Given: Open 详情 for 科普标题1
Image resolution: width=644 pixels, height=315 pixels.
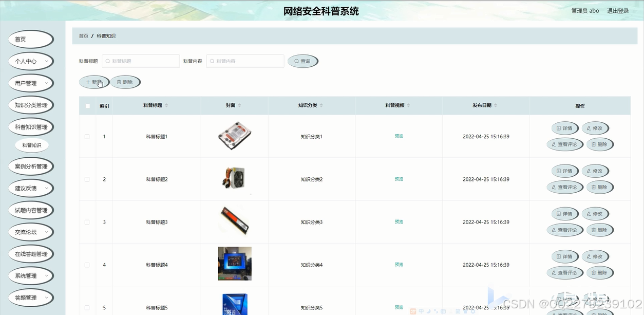Looking at the screenshot, I should (x=564, y=128).
